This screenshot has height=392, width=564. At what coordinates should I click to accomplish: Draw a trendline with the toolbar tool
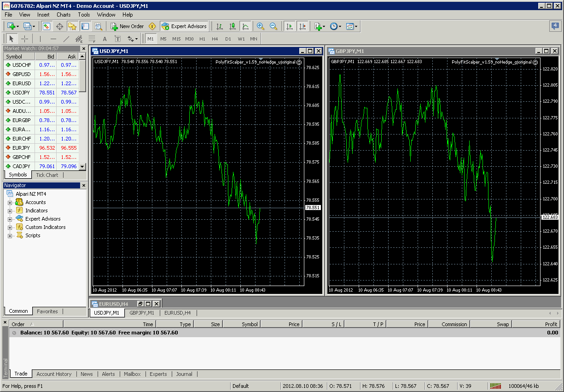pos(66,39)
